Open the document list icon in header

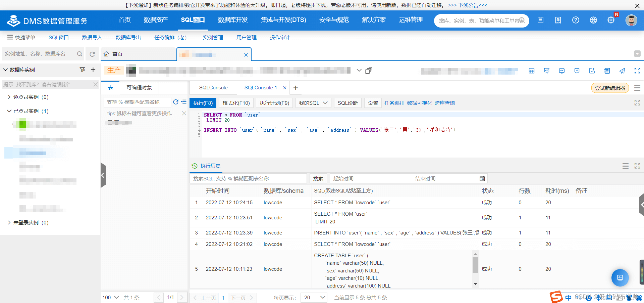(x=540, y=20)
